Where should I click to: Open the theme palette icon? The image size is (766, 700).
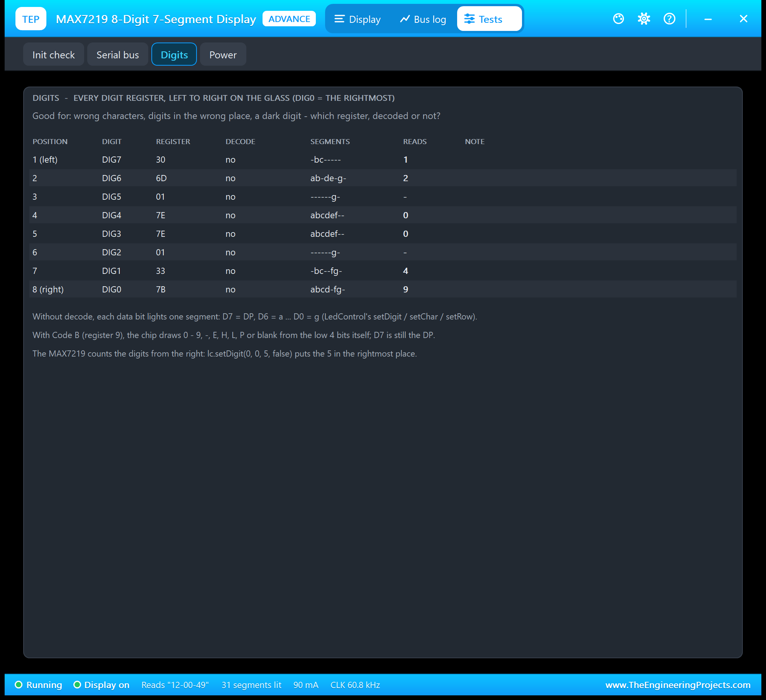coord(619,19)
